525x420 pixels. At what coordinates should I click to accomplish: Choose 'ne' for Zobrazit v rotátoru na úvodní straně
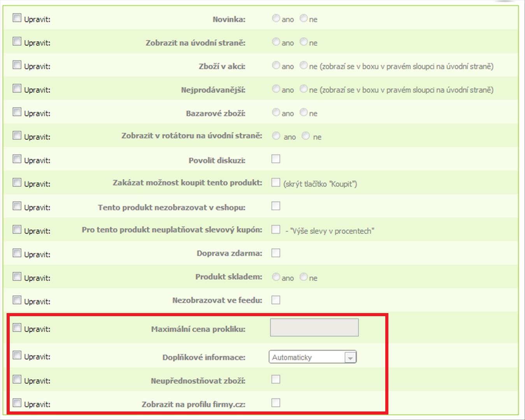(x=306, y=136)
